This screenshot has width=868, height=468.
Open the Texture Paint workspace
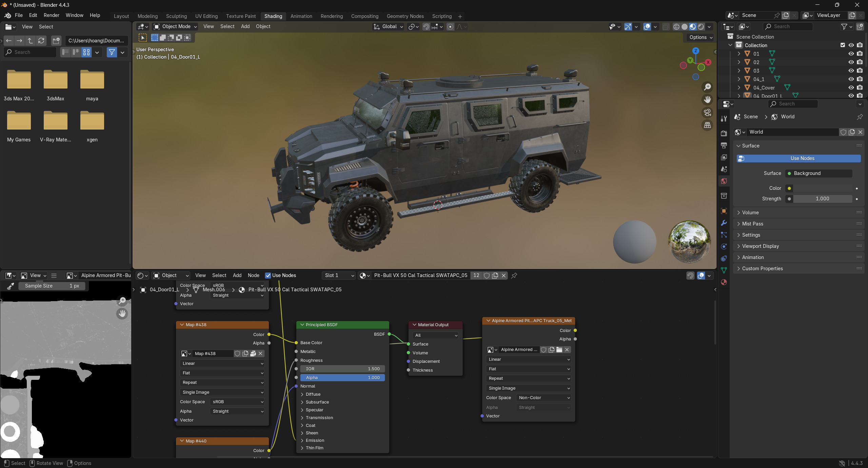pos(241,16)
